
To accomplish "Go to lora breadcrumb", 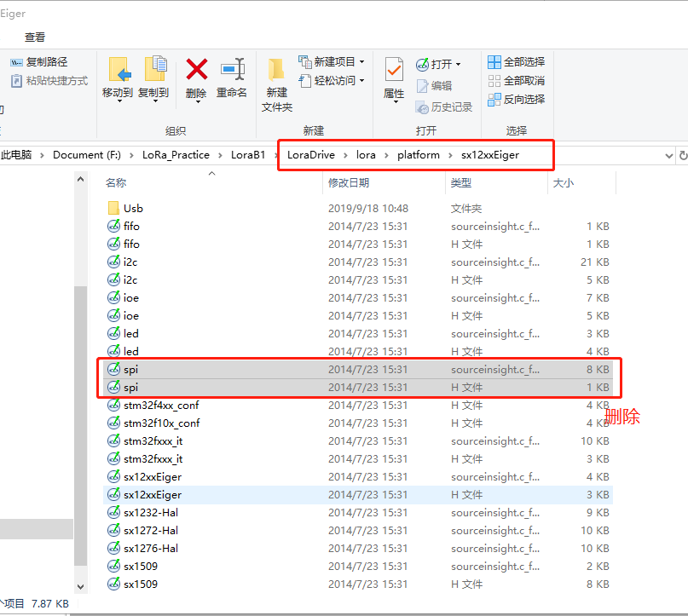I will coord(366,155).
